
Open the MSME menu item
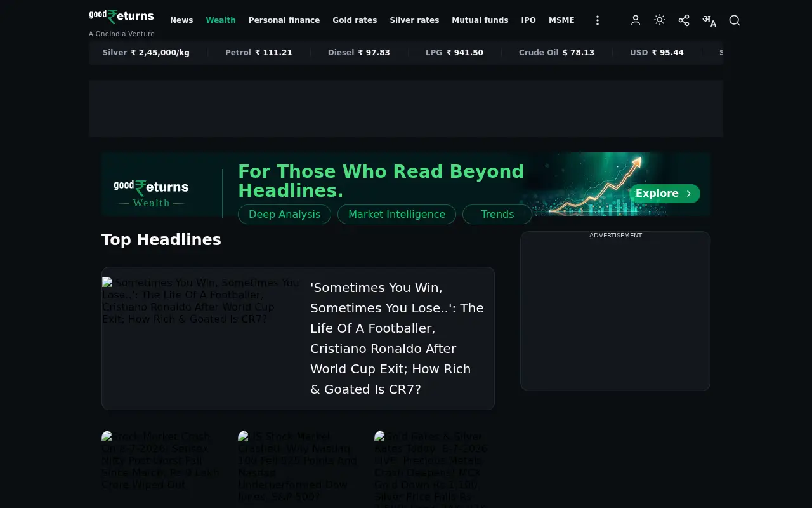(x=561, y=20)
